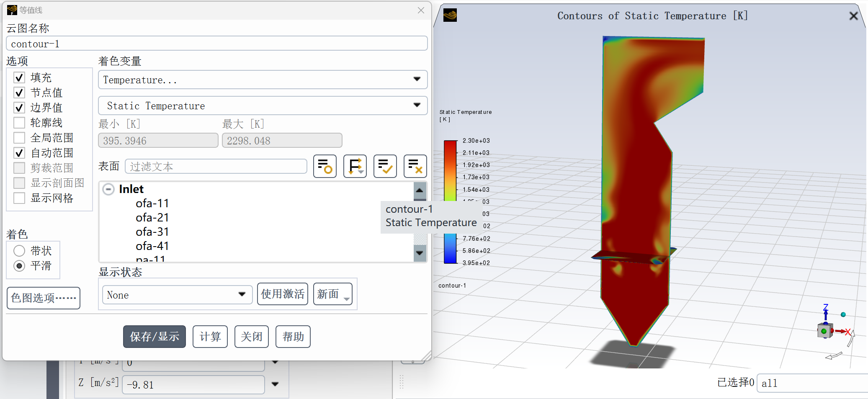Open the Temperature... variable category dropdown
This screenshot has height=399, width=868.
(263, 80)
